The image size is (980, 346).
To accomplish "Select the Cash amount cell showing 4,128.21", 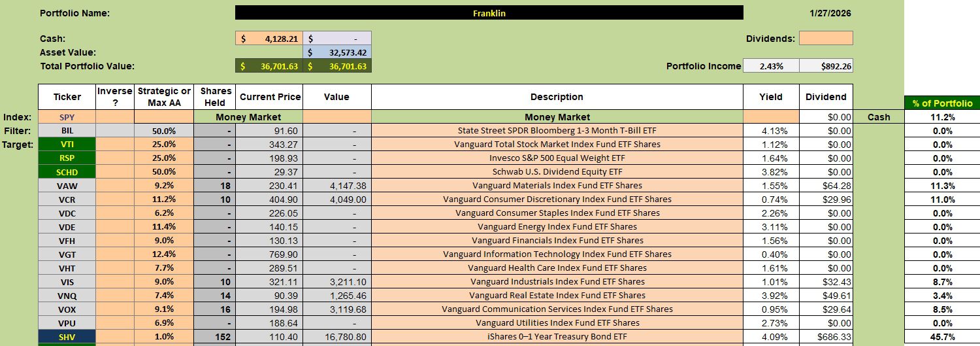I will click(269, 39).
